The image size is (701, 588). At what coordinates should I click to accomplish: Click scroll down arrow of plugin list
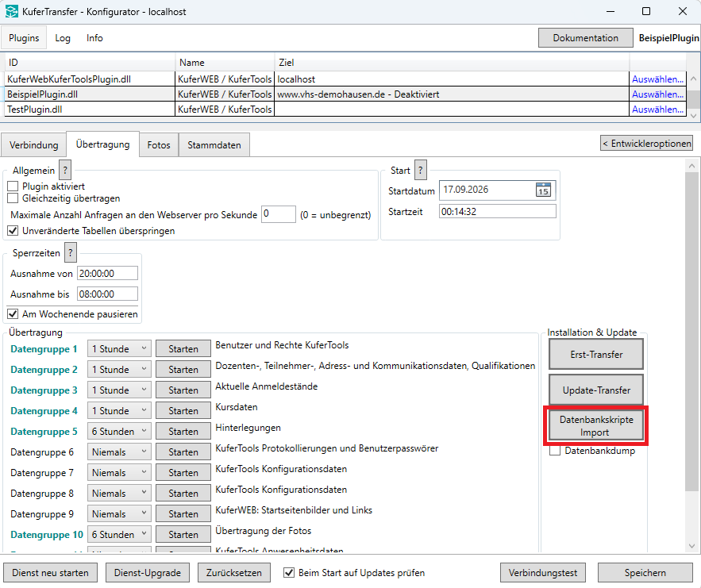[x=693, y=115]
